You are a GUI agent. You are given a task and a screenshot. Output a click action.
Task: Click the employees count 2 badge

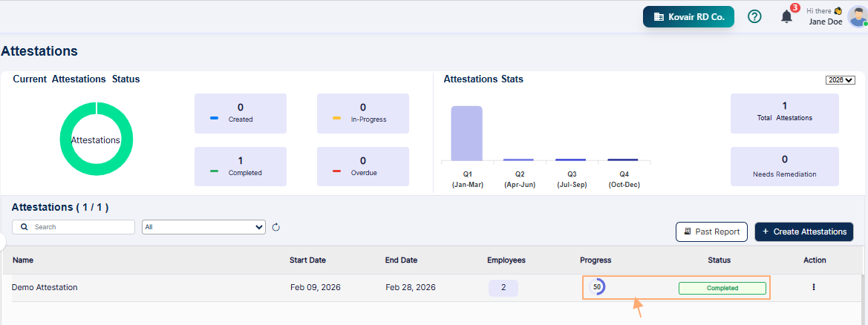[x=503, y=288]
